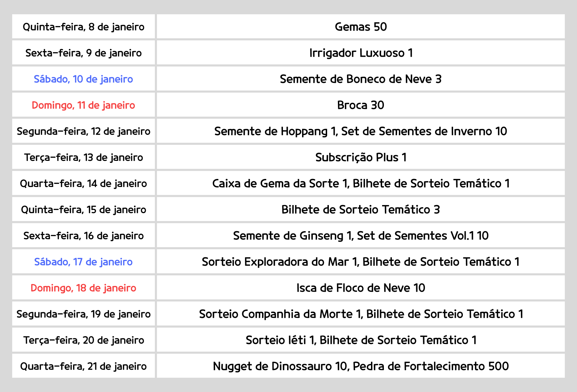Click Quarta-feira, 14 de janeiro date
577x392 pixels.
point(84,183)
